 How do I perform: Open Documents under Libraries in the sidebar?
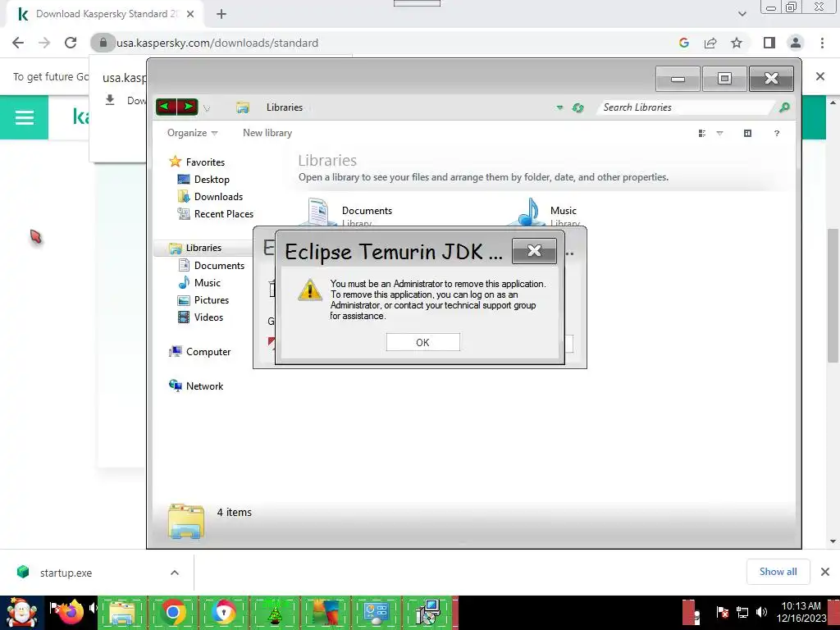click(x=211, y=265)
